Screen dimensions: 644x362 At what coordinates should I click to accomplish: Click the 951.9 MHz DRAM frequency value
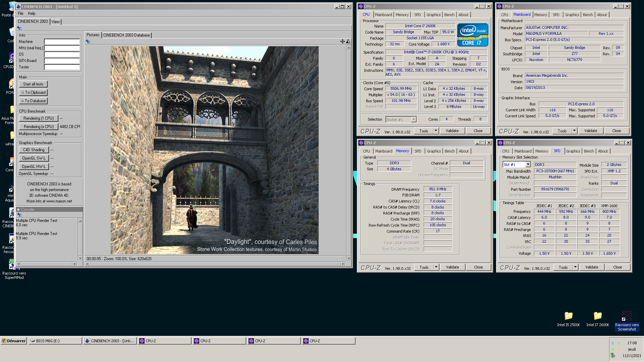pos(438,189)
